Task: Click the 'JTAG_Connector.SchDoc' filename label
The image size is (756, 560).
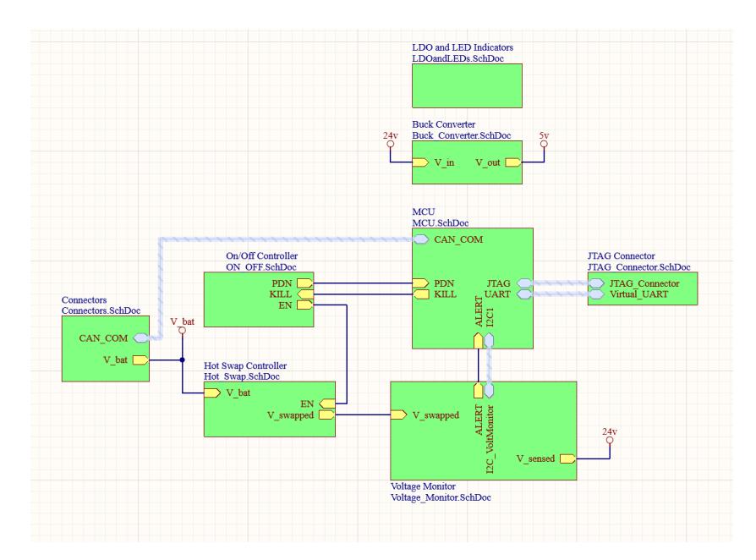Action: point(638,266)
